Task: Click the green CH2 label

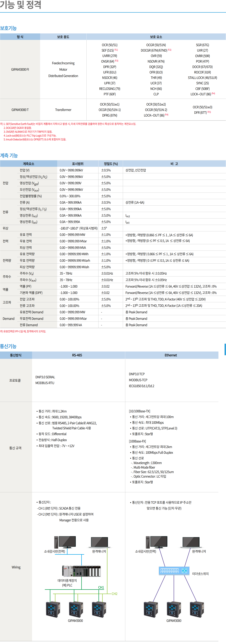Action: tap(115, 593)
